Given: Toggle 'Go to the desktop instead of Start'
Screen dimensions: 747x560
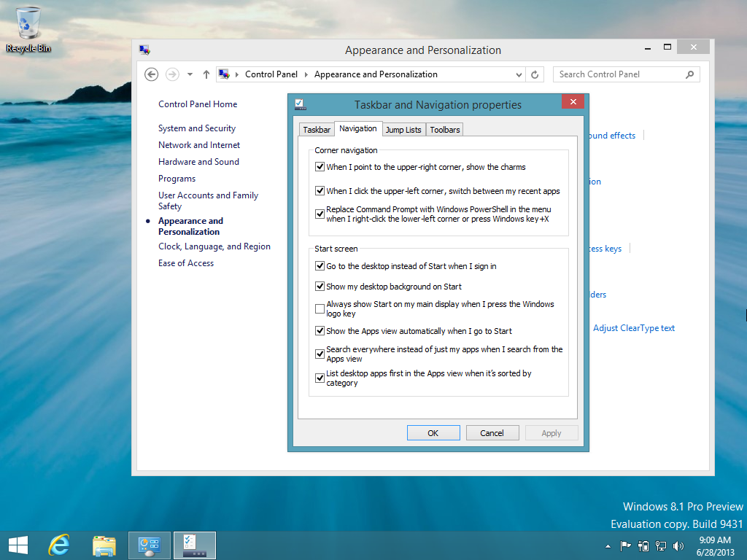Looking at the screenshot, I should coord(320,266).
